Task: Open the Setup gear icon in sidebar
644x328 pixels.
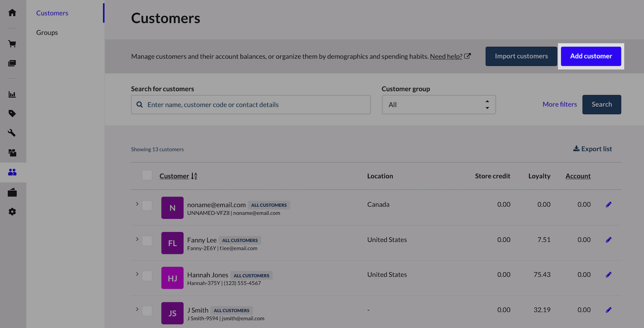Action: coord(12,212)
